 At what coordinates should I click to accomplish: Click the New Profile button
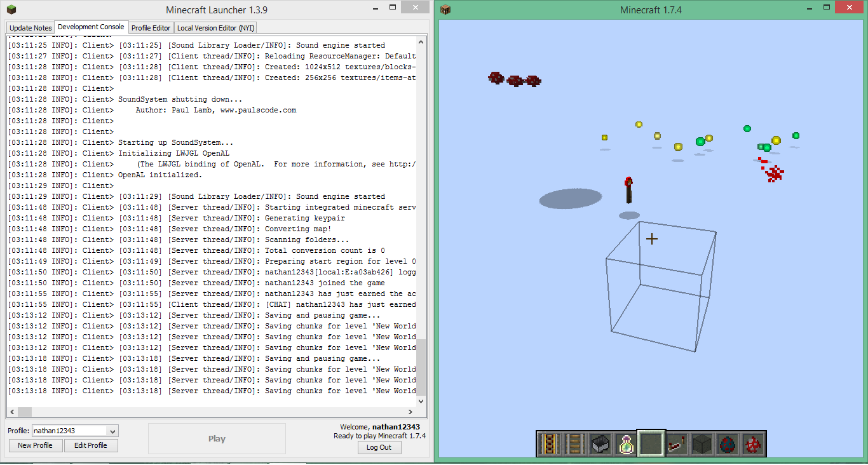pyautogui.click(x=35, y=445)
